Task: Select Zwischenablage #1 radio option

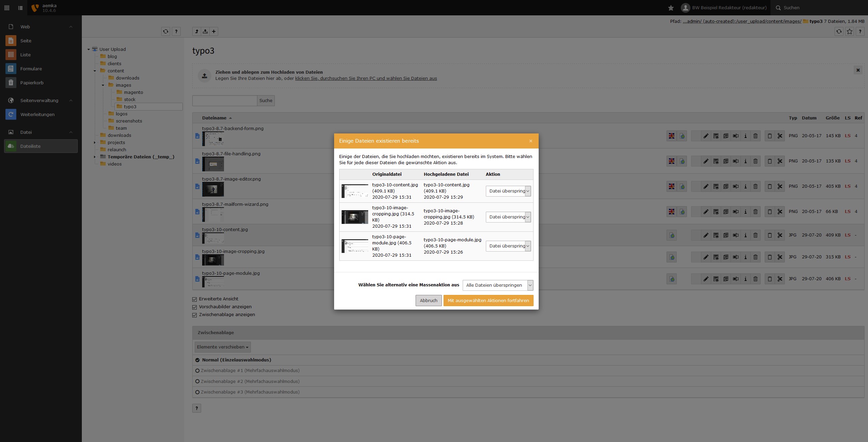Action: pyautogui.click(x=197, y=371)
